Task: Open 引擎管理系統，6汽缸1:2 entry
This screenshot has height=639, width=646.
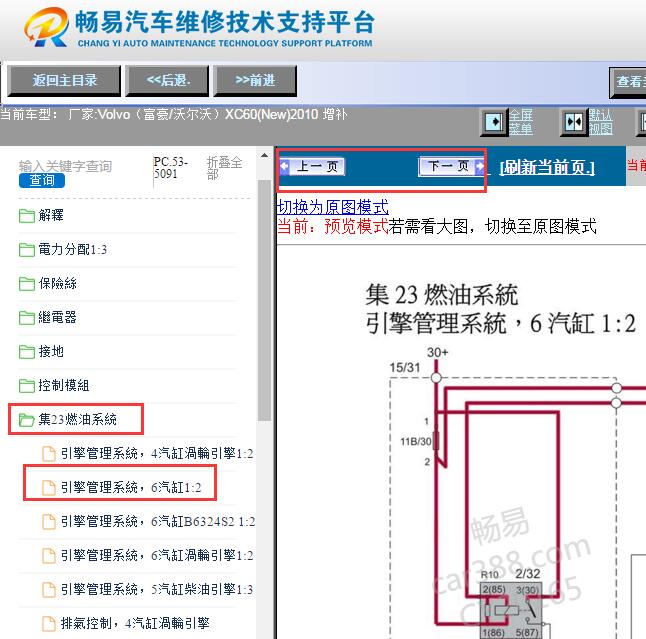Action: pos(131,488)
